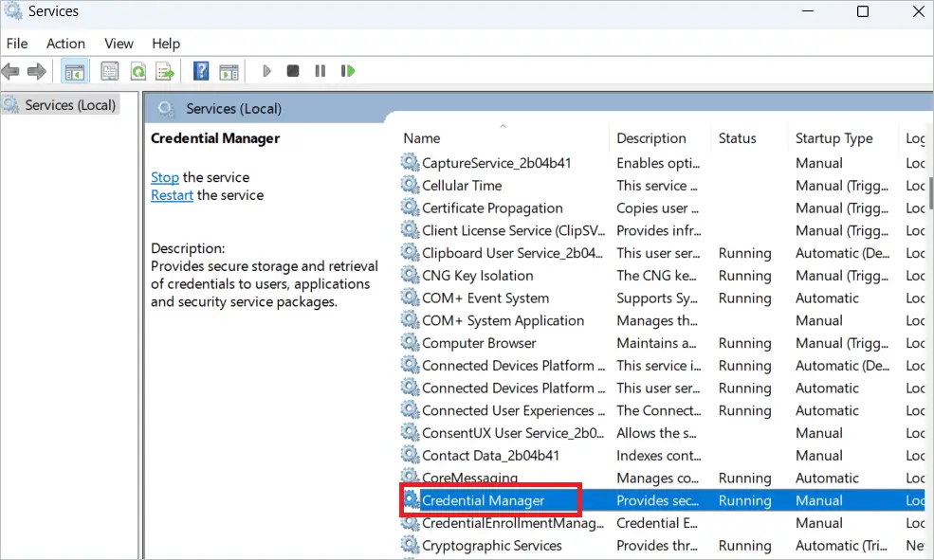
Task: Open the Action menu
Action: click(x=65, y=44)
